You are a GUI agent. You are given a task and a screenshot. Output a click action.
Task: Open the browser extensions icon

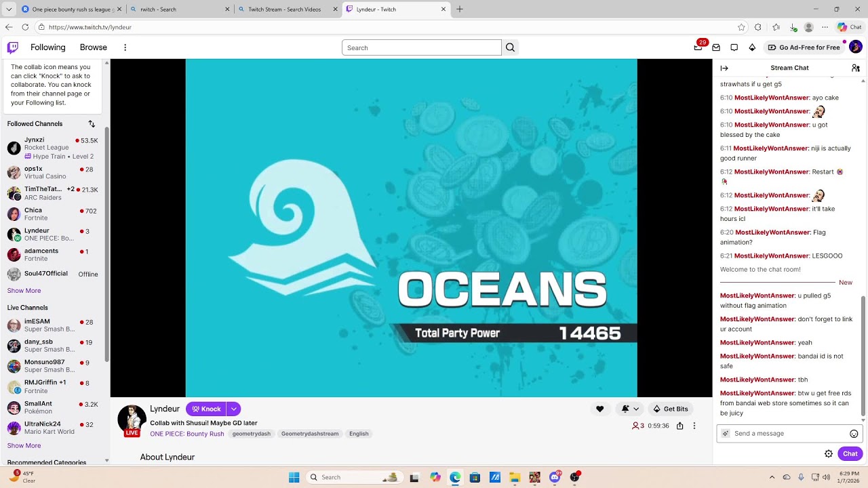(x=758, y=27)
